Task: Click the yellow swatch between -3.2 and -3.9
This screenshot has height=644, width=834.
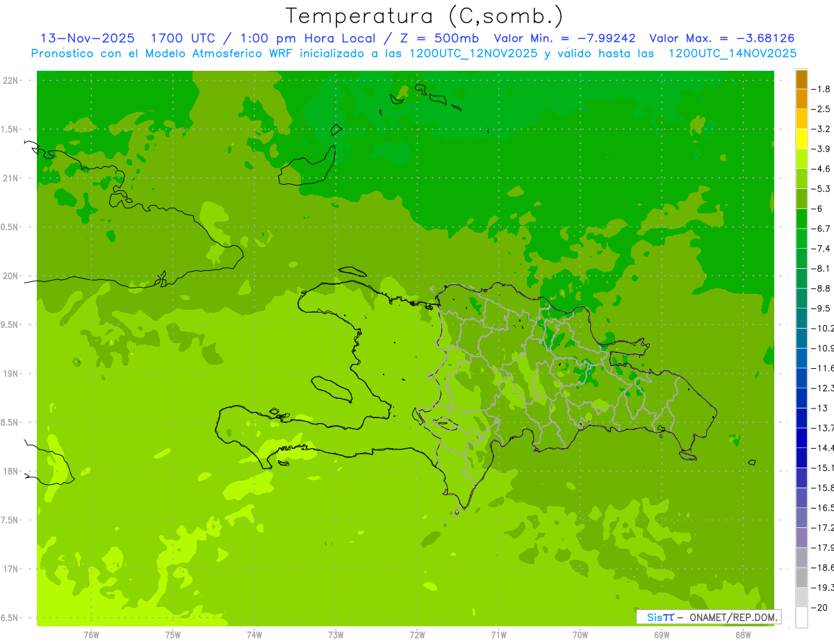Action: 801,139
